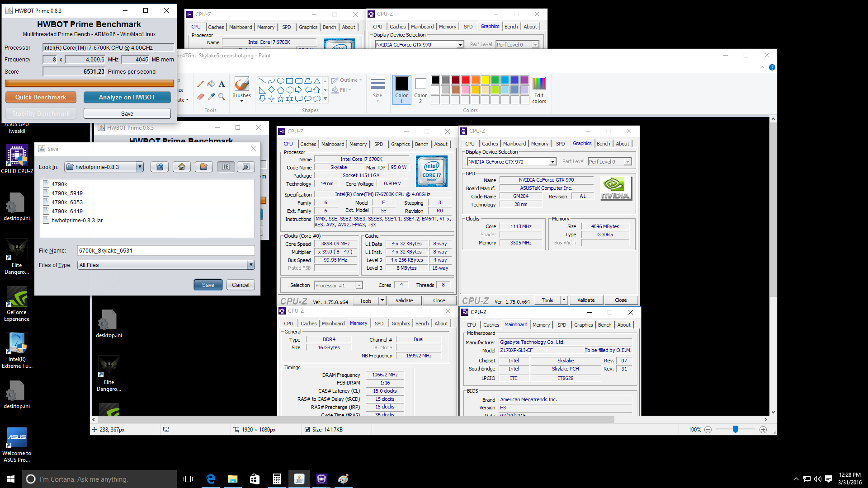Open Edit colors in Paint
The width and height of the screenshot is (868, 488).
(539, 90)
